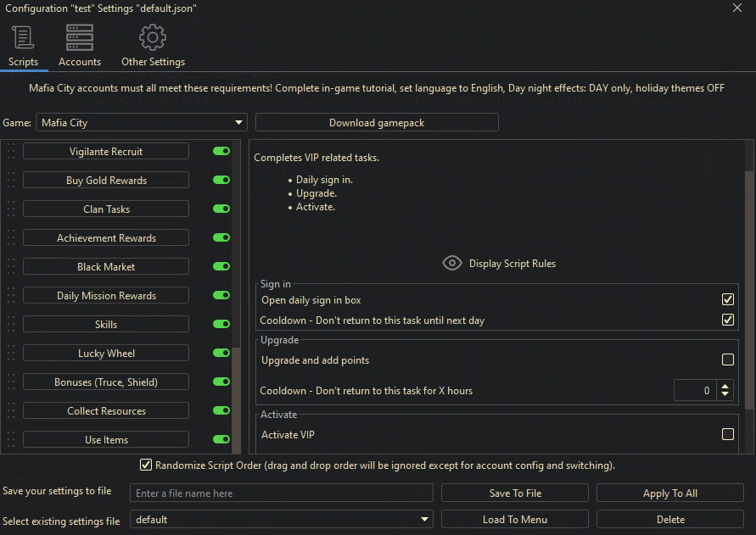Turn off the Skills script toggle
This screenshot has height=535, width=756.
(x=221, y=324)
